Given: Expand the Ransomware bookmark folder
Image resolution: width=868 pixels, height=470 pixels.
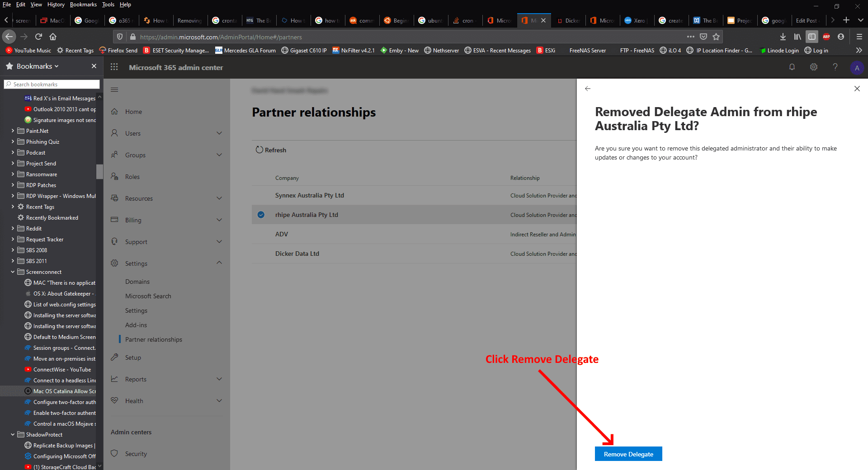Looking at the screenshot, I should point(13,174).
